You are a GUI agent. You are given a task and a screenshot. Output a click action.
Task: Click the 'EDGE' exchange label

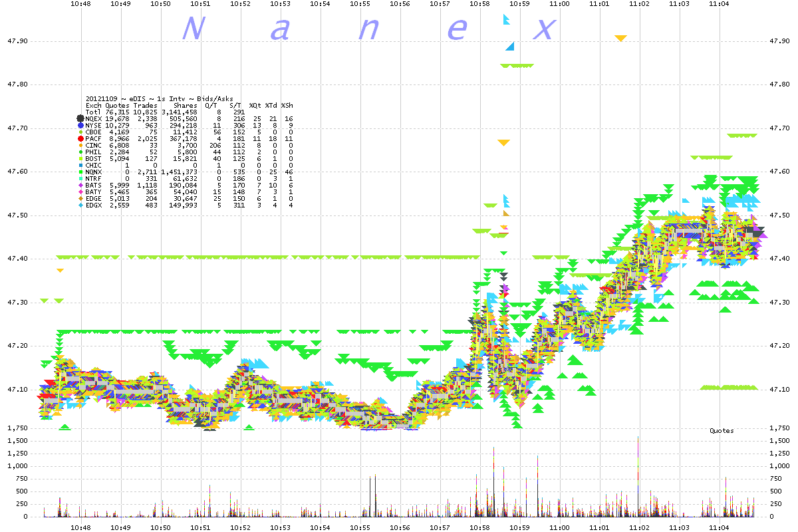(94, 198)
